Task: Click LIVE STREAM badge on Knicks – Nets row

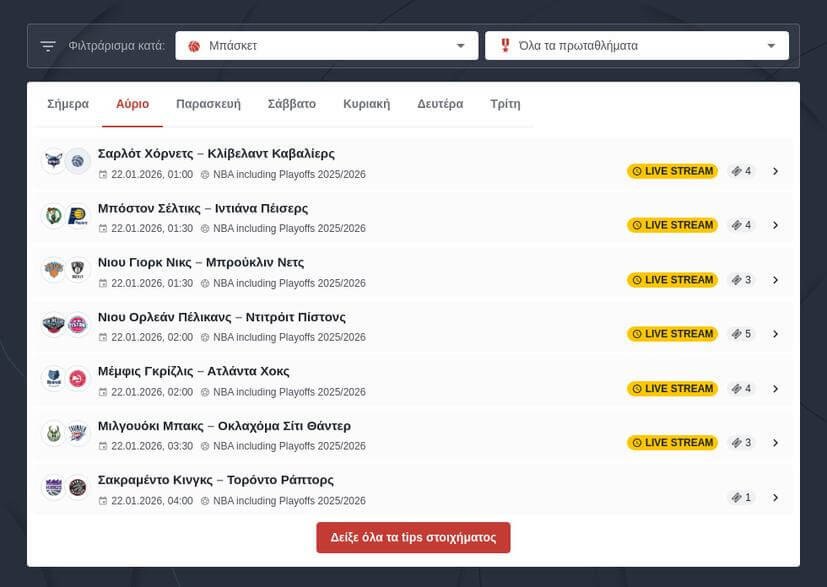Action: coord(672,280)
